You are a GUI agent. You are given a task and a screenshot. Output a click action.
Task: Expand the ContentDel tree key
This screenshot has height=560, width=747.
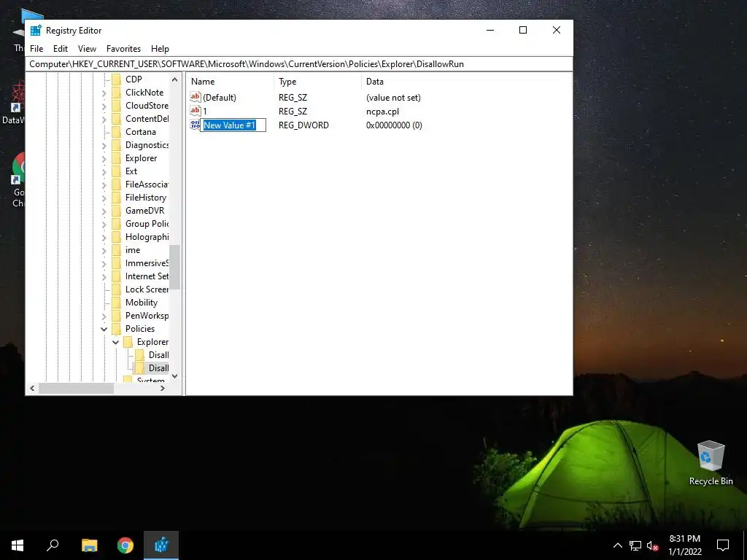[x=104, y=119]
